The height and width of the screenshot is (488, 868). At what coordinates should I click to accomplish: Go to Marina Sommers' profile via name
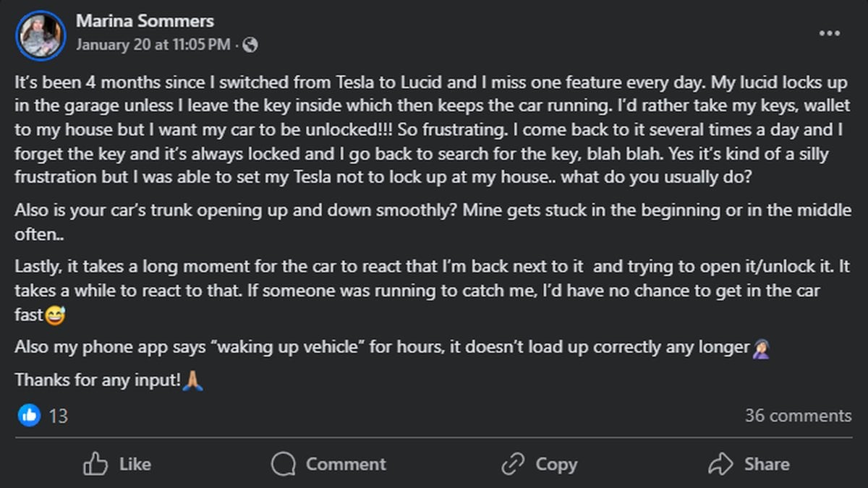click(x=145, y=21)
